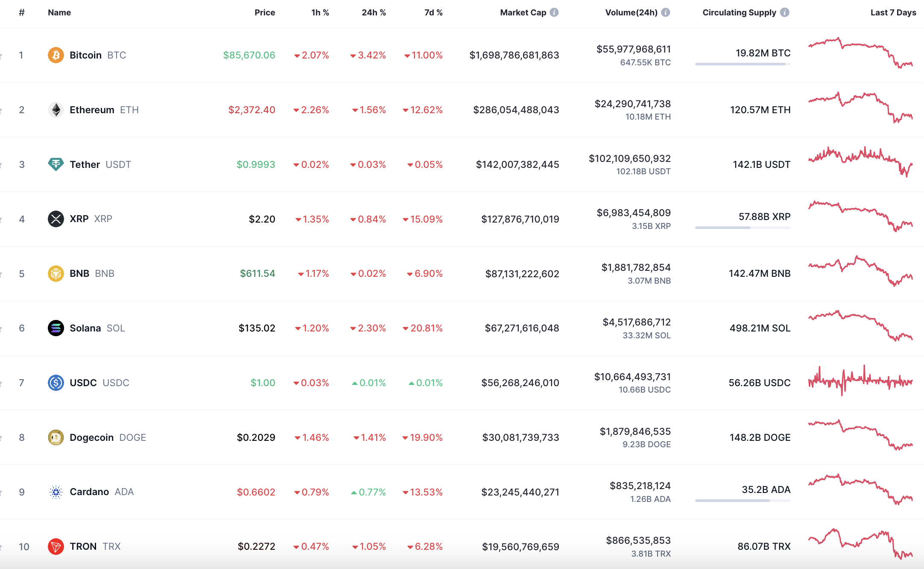Click Bitcoin's 24h volume amount
This screenshot has width=924, height=569.
634,49
